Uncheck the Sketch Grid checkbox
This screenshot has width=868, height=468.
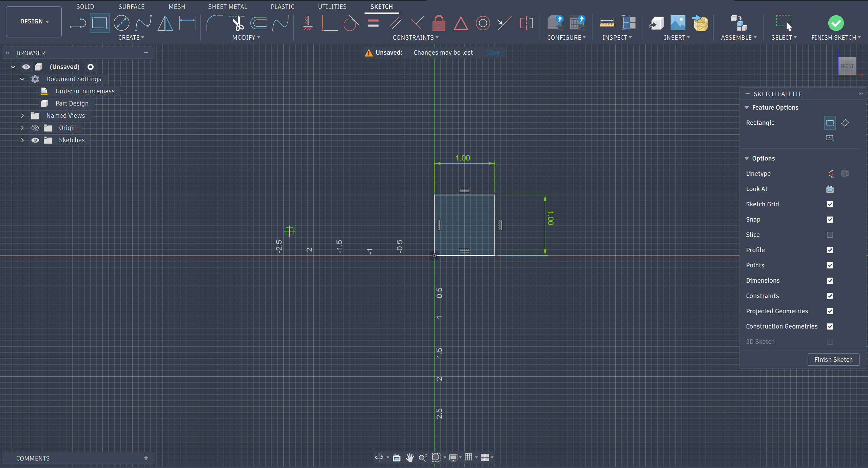[830, 204]
